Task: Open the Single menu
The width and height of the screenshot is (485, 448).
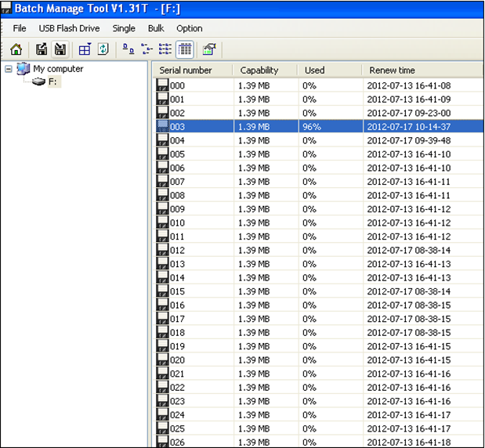Action: point(124,28)
